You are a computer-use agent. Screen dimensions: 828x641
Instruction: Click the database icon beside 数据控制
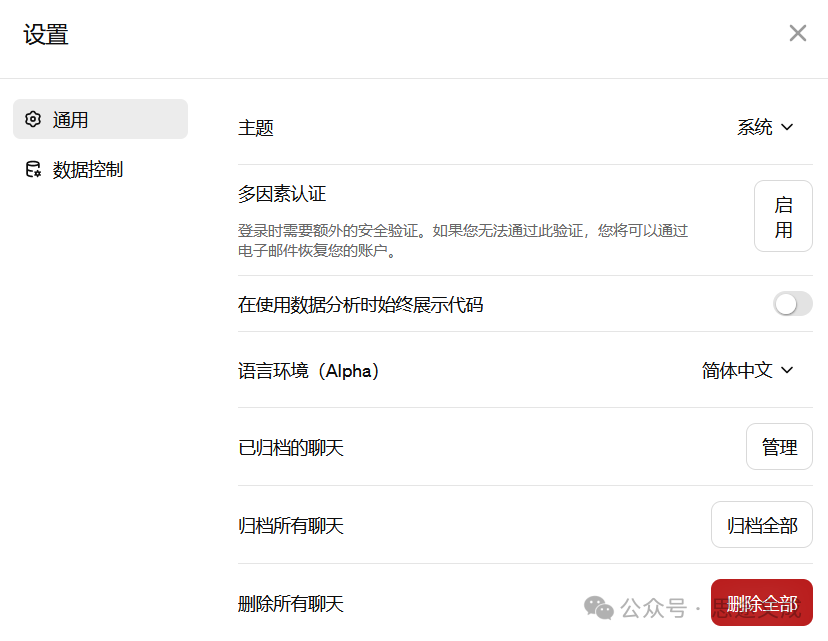click(33, 170)
